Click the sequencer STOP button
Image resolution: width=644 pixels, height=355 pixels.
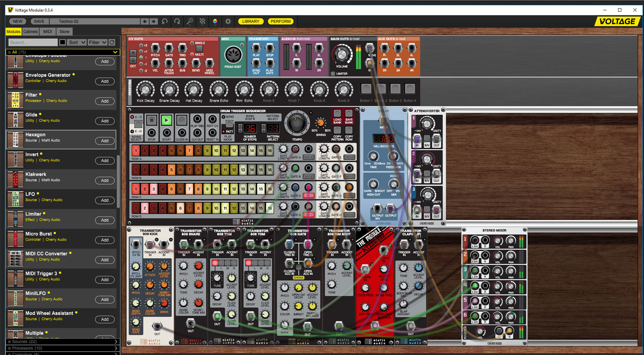pyautogui.click(x=152, y=120)
